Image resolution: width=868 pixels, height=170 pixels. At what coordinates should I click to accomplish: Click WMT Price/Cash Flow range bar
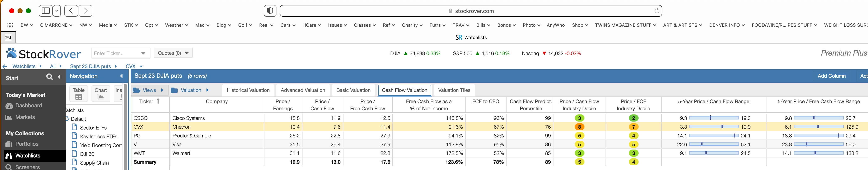pos(714,153)
